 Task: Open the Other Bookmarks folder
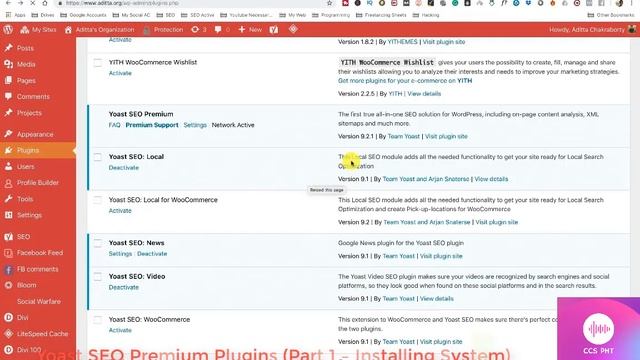(611, 15)
